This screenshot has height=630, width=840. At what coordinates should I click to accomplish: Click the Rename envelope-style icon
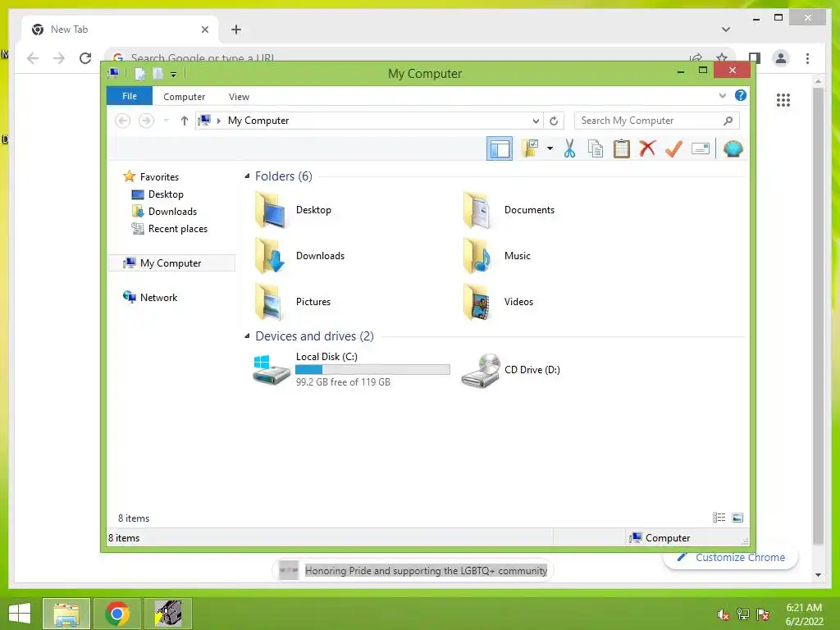pyautogui.click(x=701, y=148)
